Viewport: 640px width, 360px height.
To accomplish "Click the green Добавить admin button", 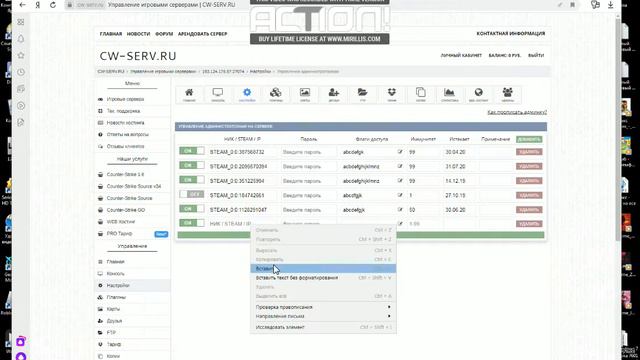I will coord(529,139).
